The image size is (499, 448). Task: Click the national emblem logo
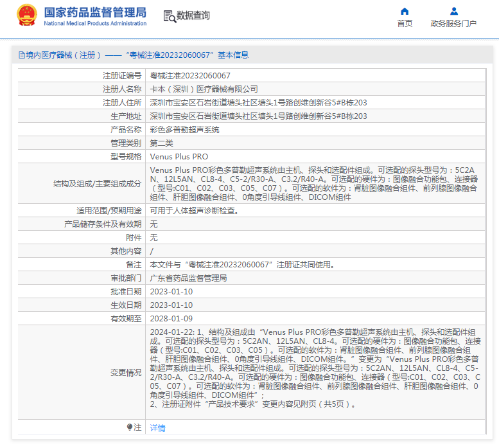coord(27,15)
